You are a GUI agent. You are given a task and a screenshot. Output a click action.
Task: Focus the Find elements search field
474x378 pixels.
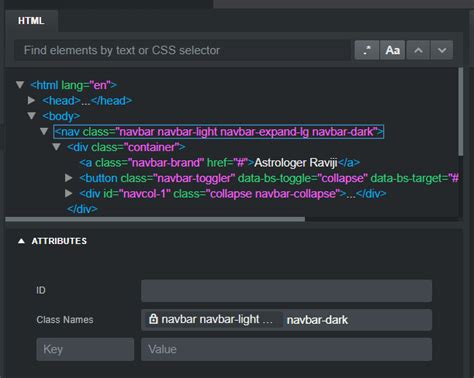(x=183, y=50)
